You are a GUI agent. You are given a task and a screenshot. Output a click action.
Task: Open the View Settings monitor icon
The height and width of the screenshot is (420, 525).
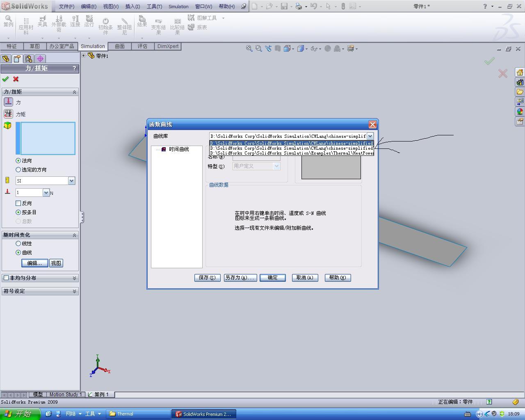[x=351, y=48]
